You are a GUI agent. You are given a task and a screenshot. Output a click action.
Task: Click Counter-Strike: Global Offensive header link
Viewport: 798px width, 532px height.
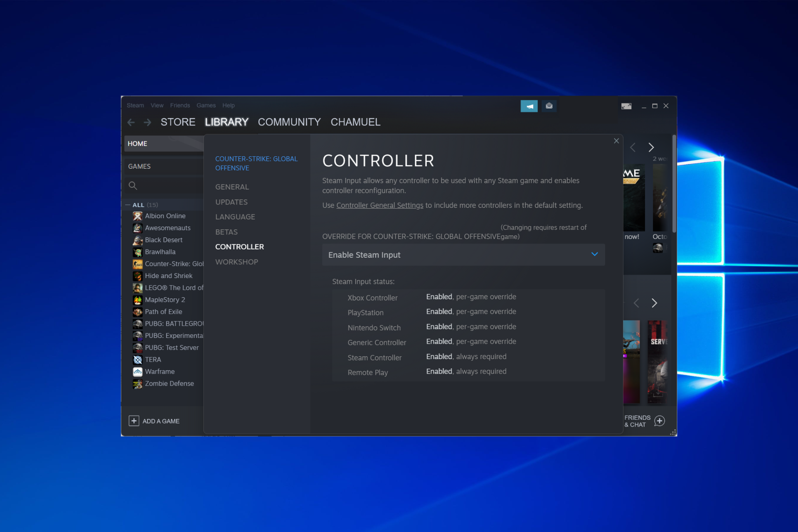click(256, 163)
